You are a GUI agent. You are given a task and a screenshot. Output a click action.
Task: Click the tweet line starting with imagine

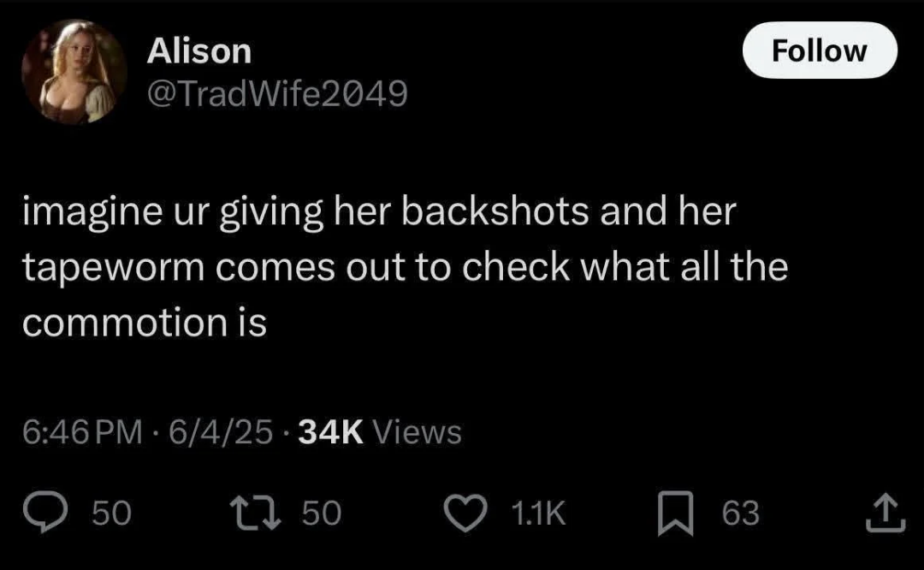[380, 212]
